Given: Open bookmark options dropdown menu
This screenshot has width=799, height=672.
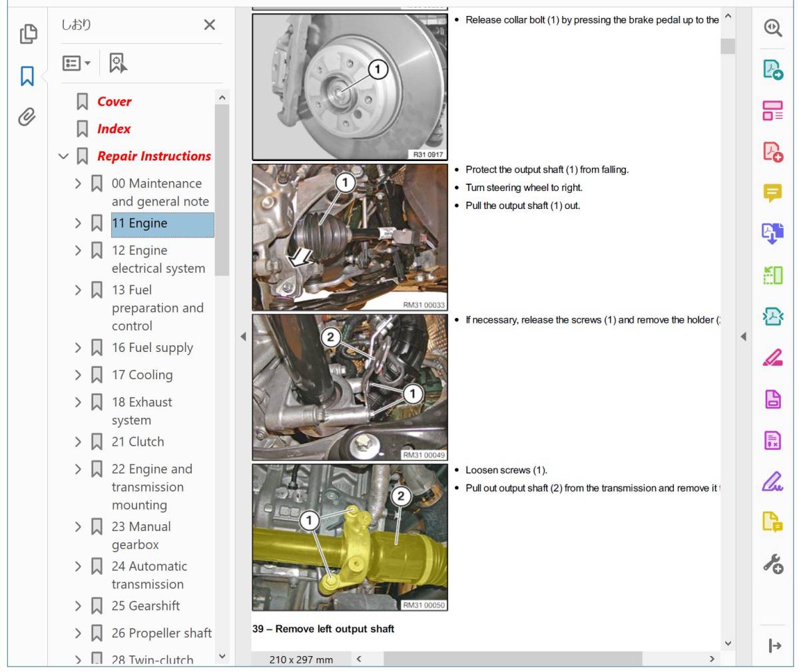Looking at the screenshot, I should pos(77,63).
